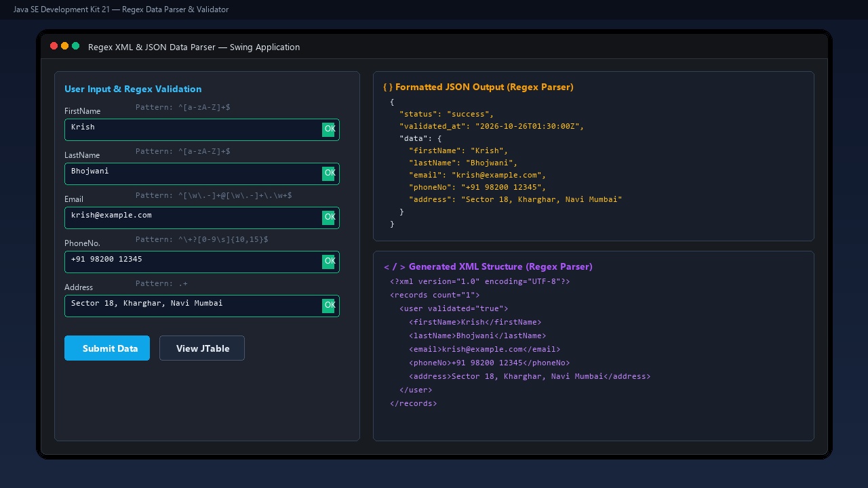Click the pattern text '^[\w\.-]+@[\w\.-]+\.\w+$'
868x488 pixels.
(235, 195)
